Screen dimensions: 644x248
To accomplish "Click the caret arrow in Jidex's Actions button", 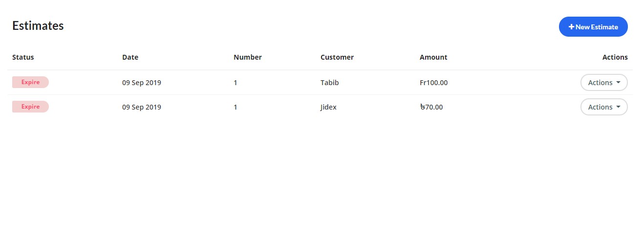I will (x=618, y=107).
